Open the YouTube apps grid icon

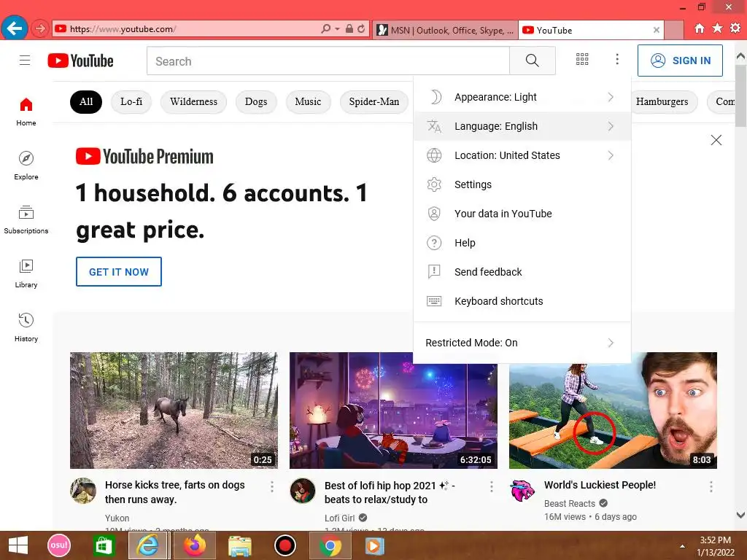tap(582, 59)
